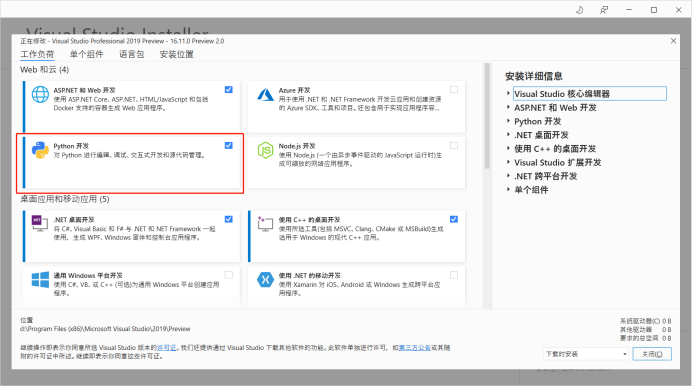The image size is (692, 387).
Task: Click the 安装详细信息 heading
Action: [534, 76]
